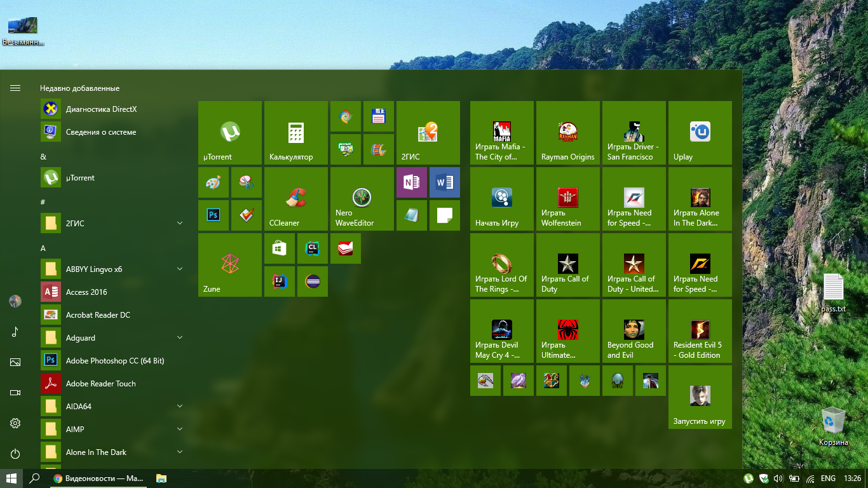This screenshot has width=868, height=488.
Task: Open the colorful pinwheel small tile
Action: 346,116
